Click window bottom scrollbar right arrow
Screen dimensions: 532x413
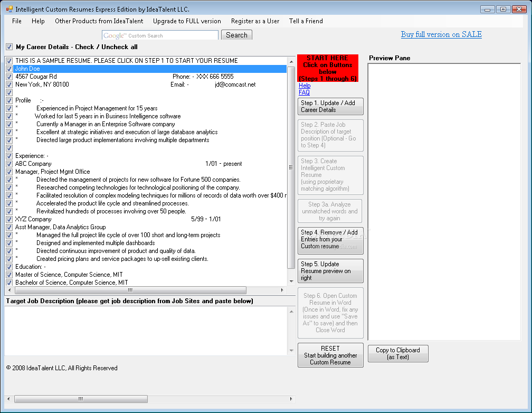coord(291,399)
